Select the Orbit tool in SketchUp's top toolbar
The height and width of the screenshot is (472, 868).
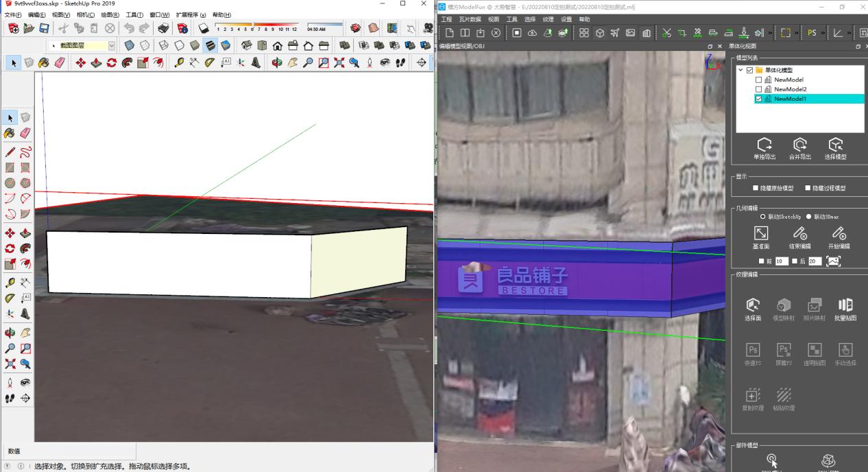coord(276,63)
